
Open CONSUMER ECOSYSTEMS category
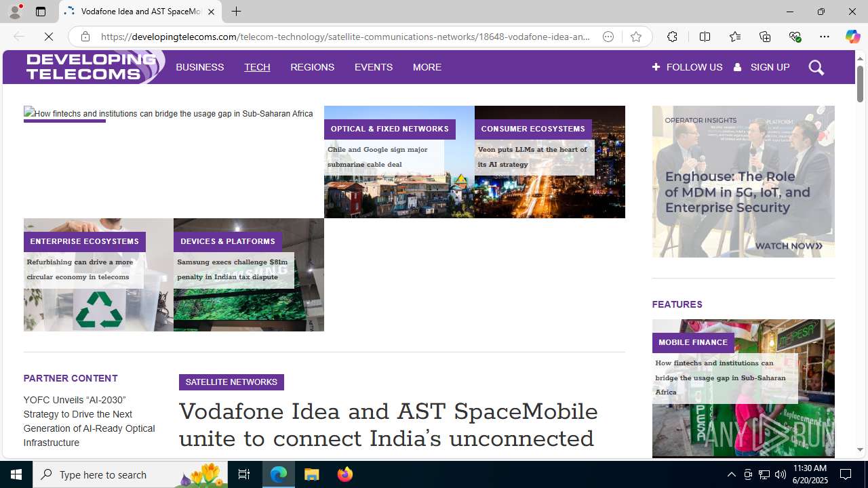533,129
